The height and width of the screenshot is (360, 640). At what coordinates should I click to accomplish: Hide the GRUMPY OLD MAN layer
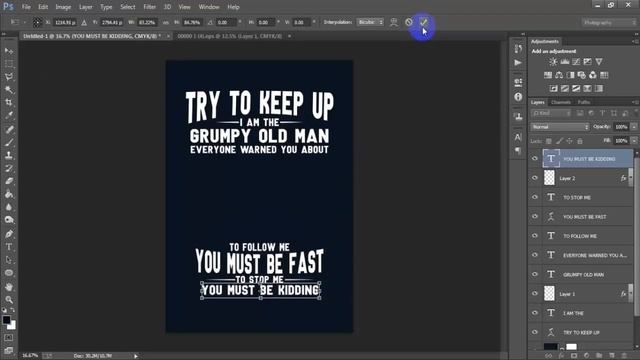pyautogui.click(x=535, y=274)
